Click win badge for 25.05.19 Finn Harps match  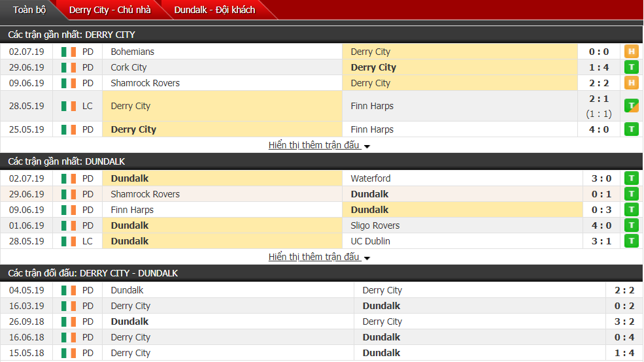click(x=632, y=129)
